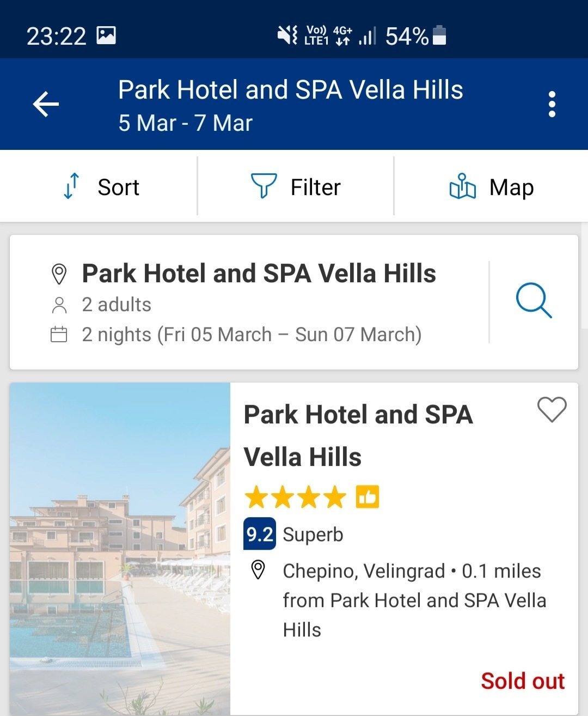Screen dimensions: 588x716
Task: Tap the Map pin icon
Action: pos(462,186)
